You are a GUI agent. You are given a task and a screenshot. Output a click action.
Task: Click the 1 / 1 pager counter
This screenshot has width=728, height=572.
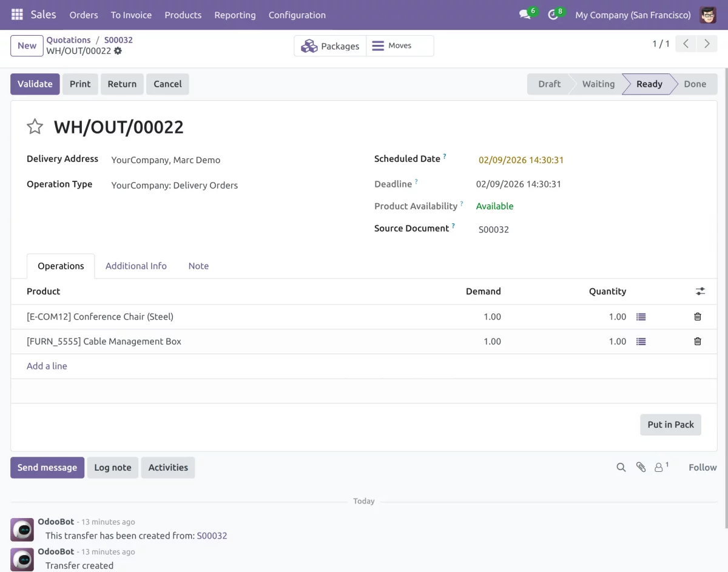point(661,44)
